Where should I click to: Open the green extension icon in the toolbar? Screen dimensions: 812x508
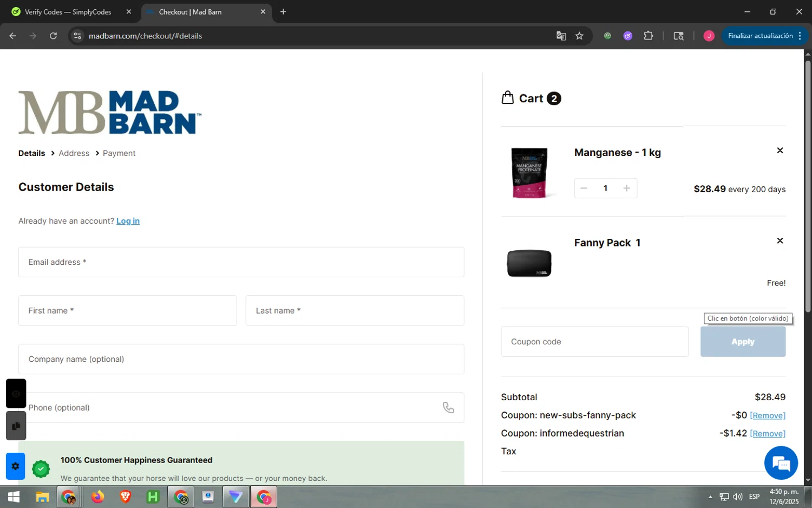point(607,36)
